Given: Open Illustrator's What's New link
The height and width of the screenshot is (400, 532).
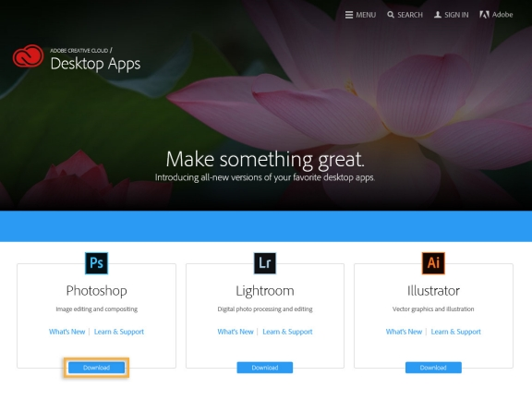Looking at the screenshot, I should tap(404, 332).
